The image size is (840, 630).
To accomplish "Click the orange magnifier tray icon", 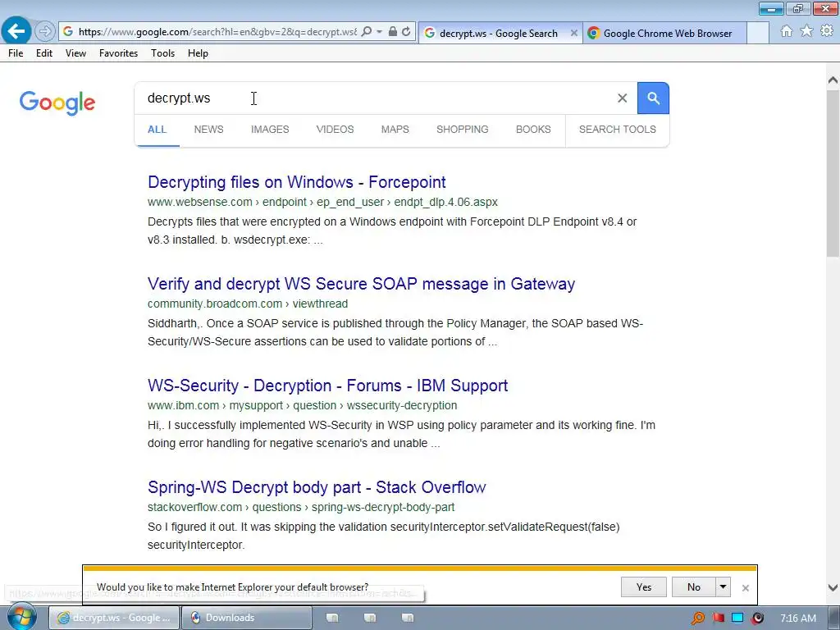I will pos(697,619).
